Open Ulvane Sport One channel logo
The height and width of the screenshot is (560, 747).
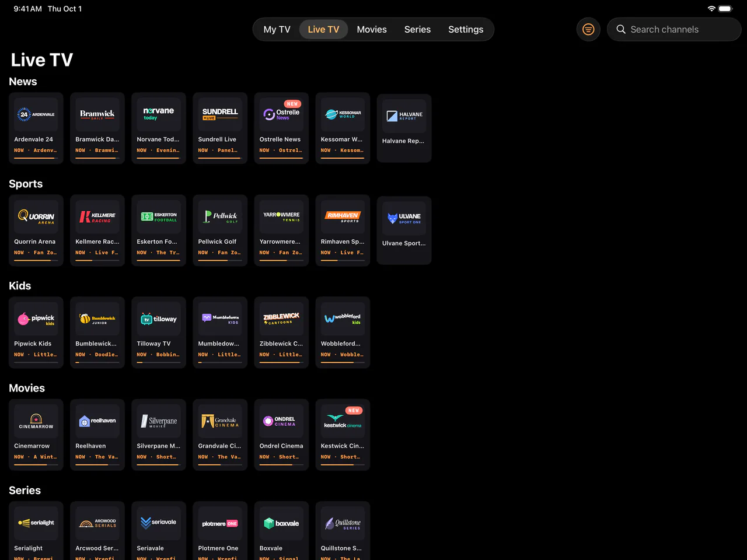click(x=404, y=218)
